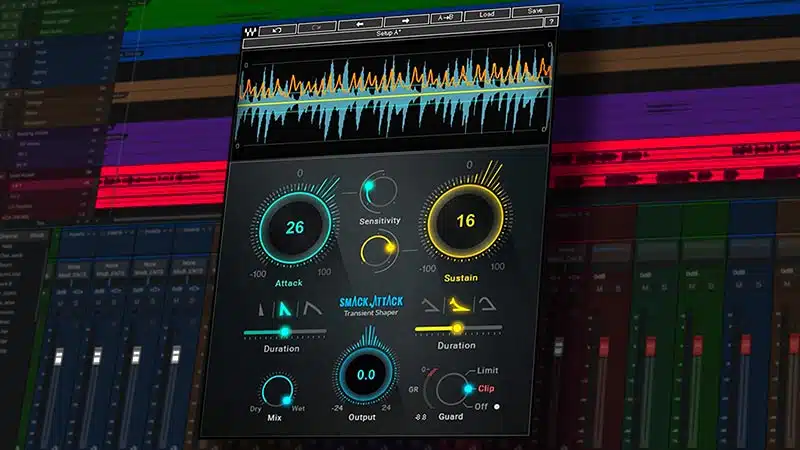Viewport: 800px width, 450px height.
Task: Select the highlighted cyan attack shape
Action: click(285, 309)
